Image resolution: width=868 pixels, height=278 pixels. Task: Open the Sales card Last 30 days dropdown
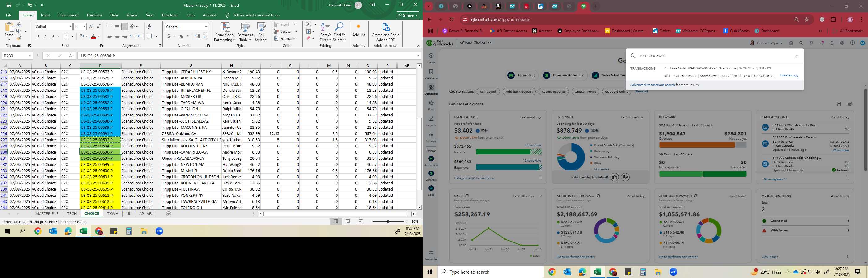tap(527, 196)
